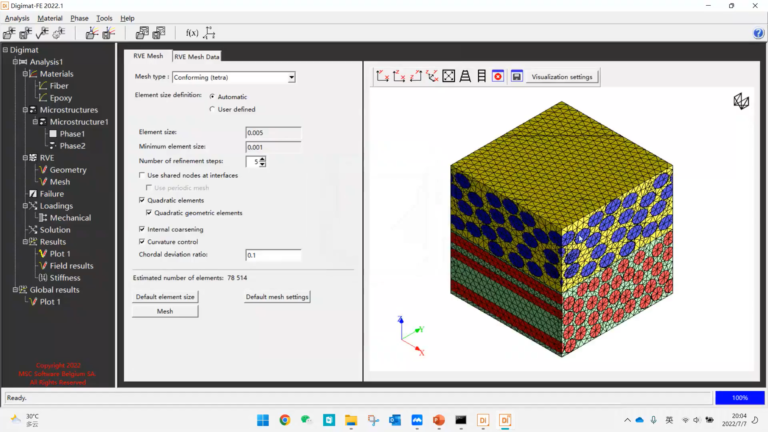Click the save material disk icon with colored curves
The image size is (768, 432).
[x=108, y=33]
